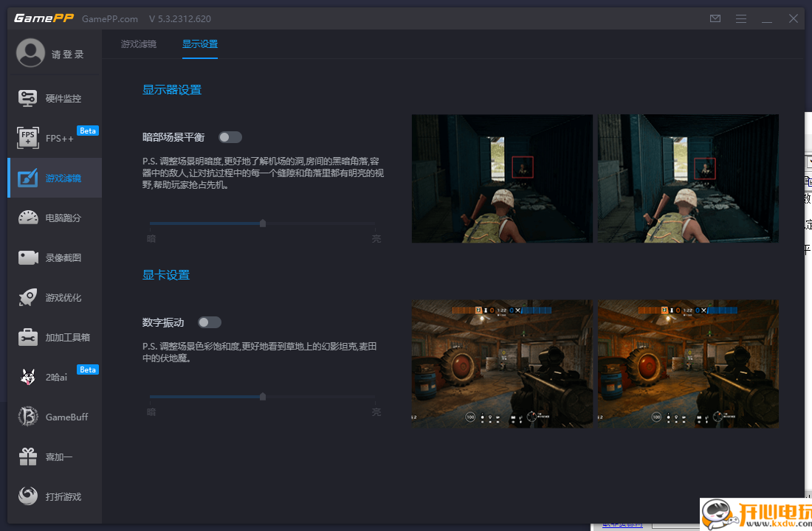812x531 pixels.
Task: Click the 请登录 login link
Action: (x=67, y=55)
